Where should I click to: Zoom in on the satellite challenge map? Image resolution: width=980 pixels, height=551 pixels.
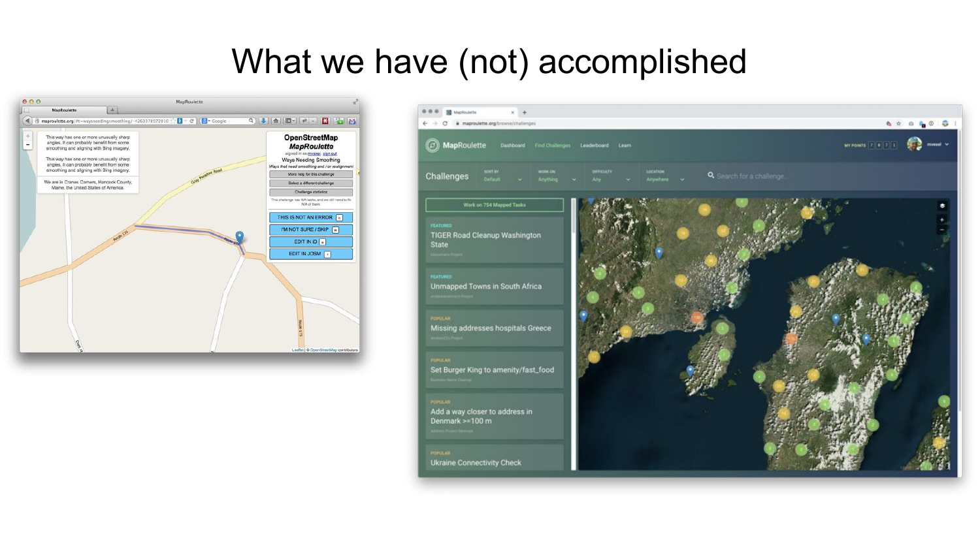[x=942, y=220]
